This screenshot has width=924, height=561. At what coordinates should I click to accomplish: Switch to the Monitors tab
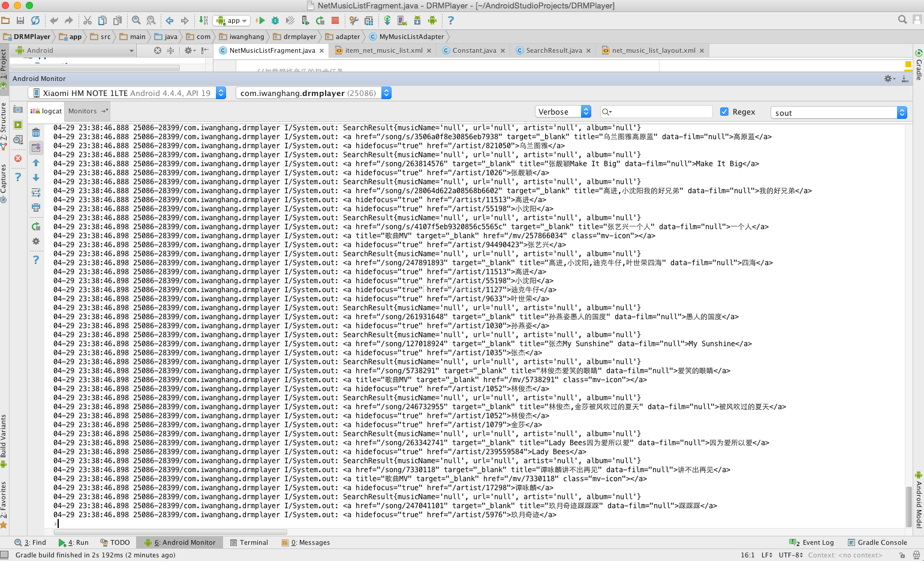83,111
